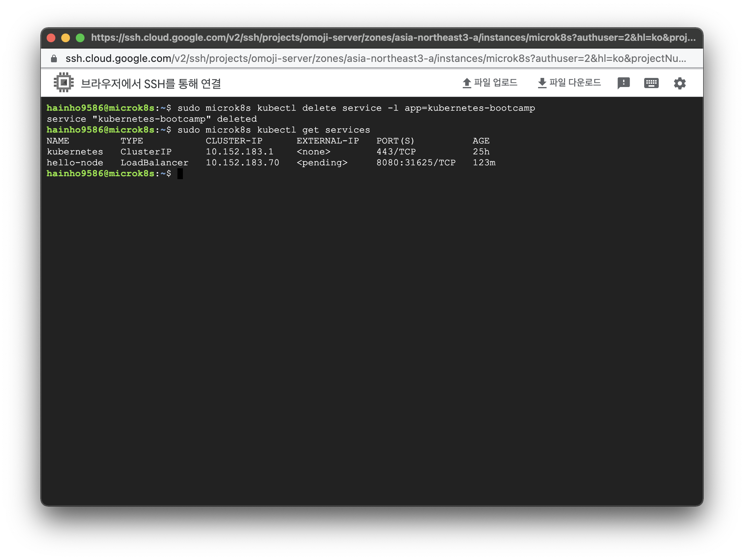This screenshot has width=744, height=560.
Task: Open the keyboard shortcuts icon
Action: (651, 83)
